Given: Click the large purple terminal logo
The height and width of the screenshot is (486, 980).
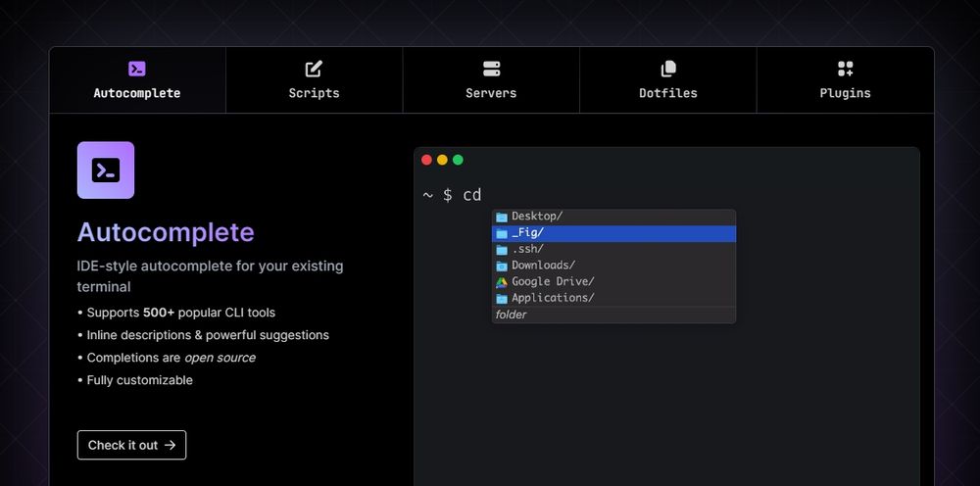Looking at the screenshot, I should pyautogui.click(x=106, y=170).
